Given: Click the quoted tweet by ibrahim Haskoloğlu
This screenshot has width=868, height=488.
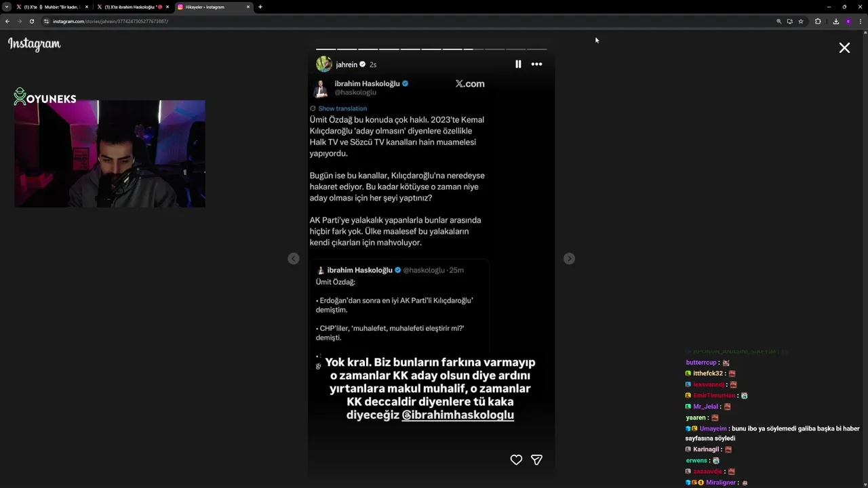Looking at the screenshot, I should coord(399,313).
